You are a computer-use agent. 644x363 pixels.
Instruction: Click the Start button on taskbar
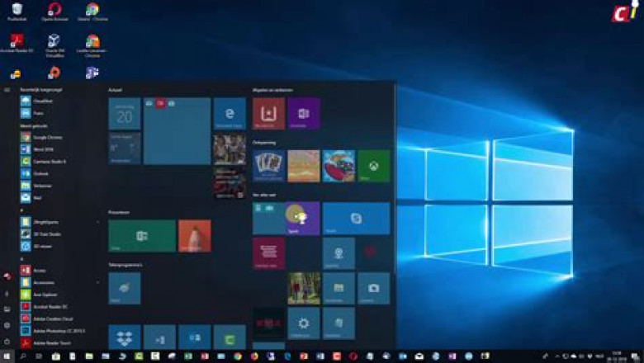7,356
